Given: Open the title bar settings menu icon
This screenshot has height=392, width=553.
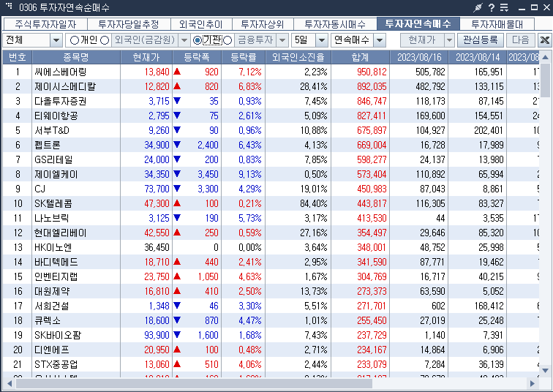Looking at the screenshot, I should point(504,7).
